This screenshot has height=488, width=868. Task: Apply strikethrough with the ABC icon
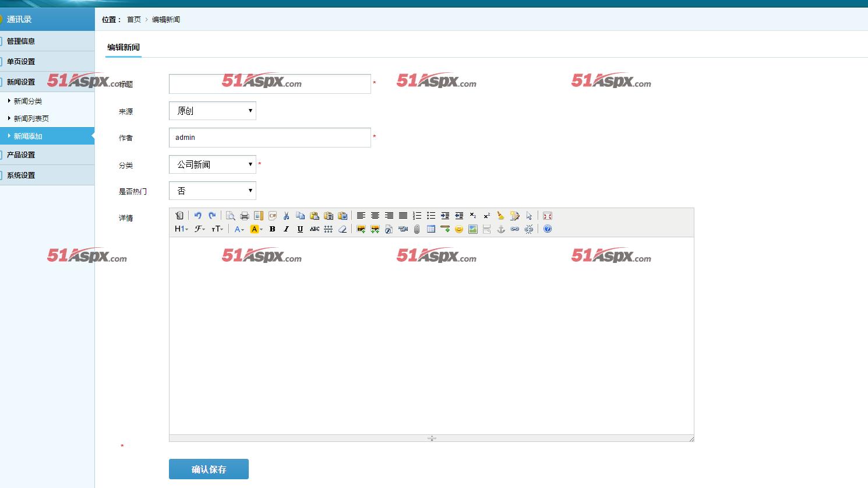point(315,229)
